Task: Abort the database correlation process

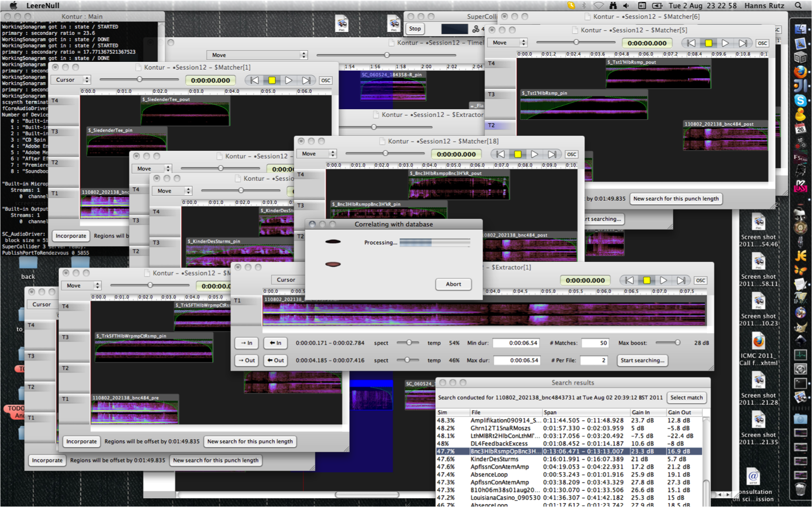Action: click(453, 284)
